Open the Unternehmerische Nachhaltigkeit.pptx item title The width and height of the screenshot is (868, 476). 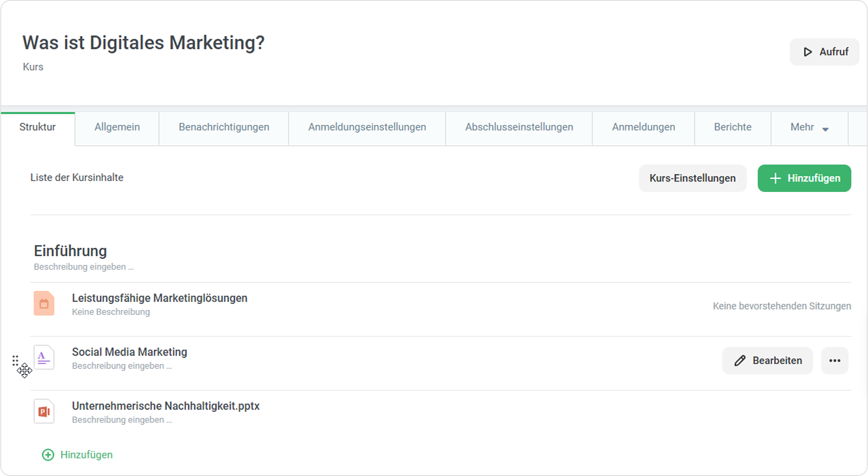166,406
